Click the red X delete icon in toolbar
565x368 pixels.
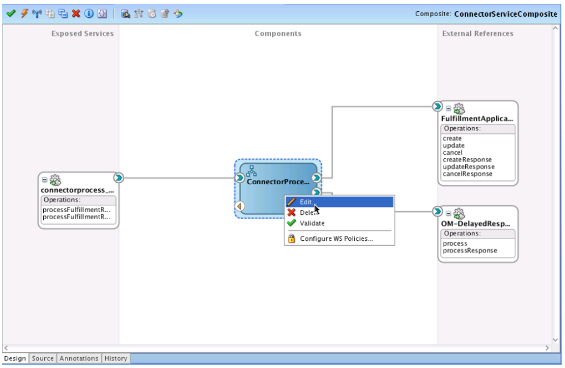click(76, 14)
